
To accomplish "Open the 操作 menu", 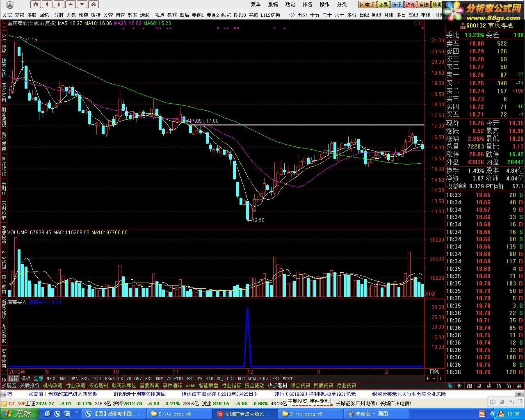I will (324, 5).
